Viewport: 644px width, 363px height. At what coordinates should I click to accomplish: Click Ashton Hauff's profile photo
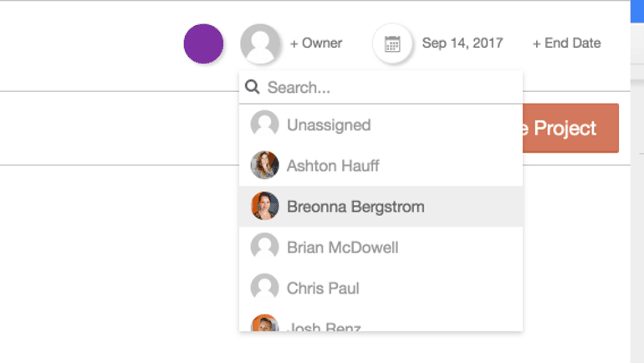[264, 166]
